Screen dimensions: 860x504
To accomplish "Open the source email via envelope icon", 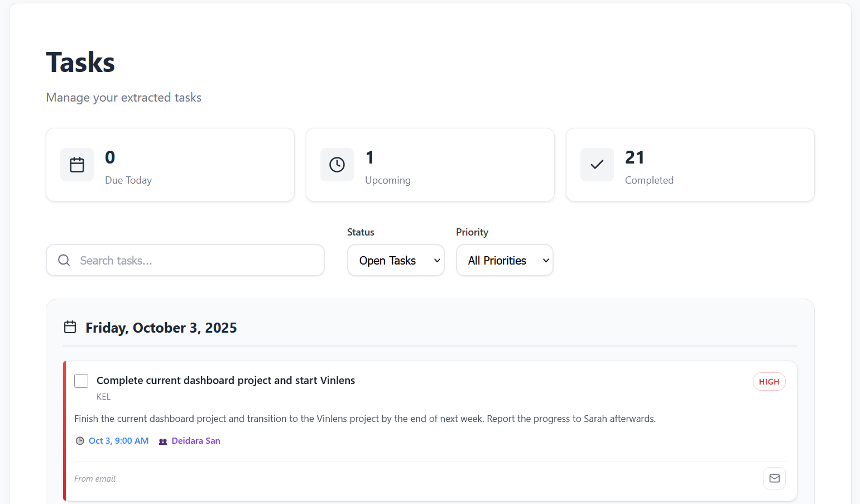I will (x=774, y=478).
